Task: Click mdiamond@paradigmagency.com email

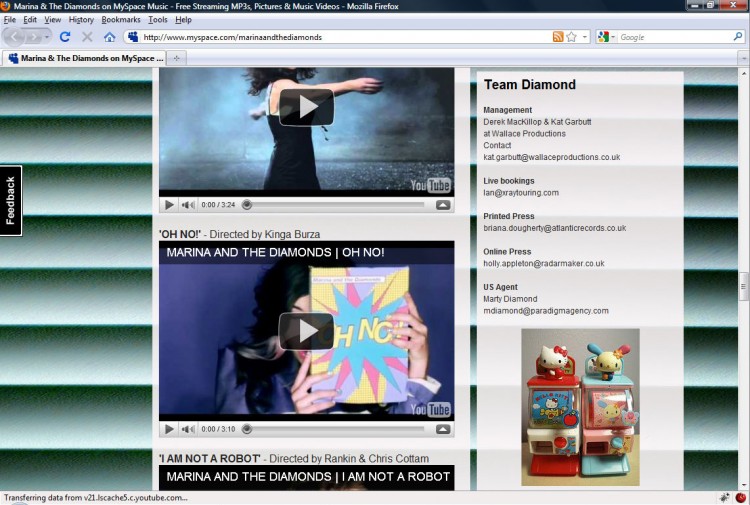Action: click(x=546, y=311)
